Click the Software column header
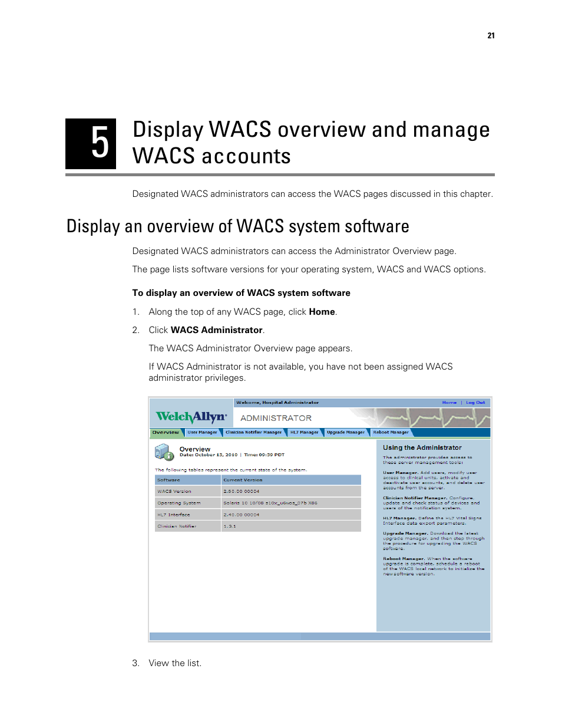This screenshot has height=728, width=562. (x=168, y=480)
